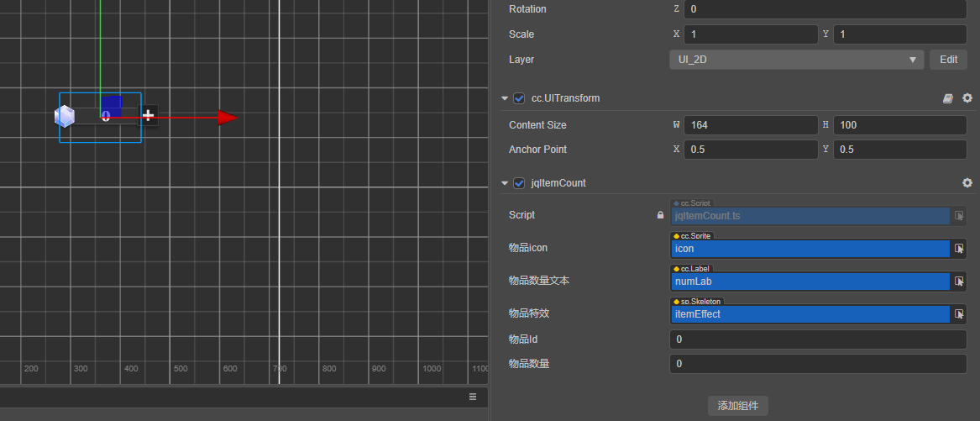Open the Layer UI_2D dropdown
980x421 pixels.
[796, 60]
